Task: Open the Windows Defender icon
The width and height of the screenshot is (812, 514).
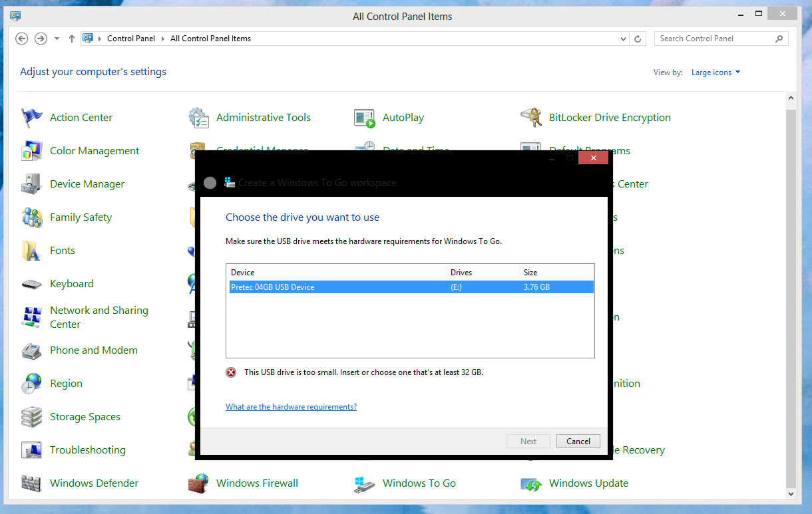Action: pyautogui.click(x=32, y=483)
